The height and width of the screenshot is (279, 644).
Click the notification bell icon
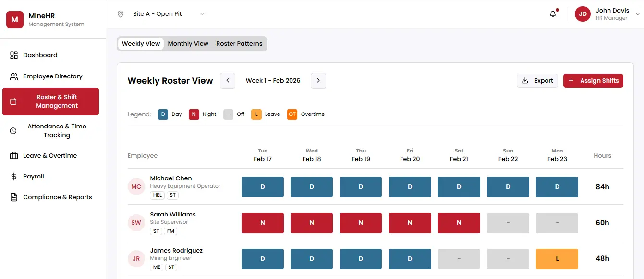(x=553, y=14)
